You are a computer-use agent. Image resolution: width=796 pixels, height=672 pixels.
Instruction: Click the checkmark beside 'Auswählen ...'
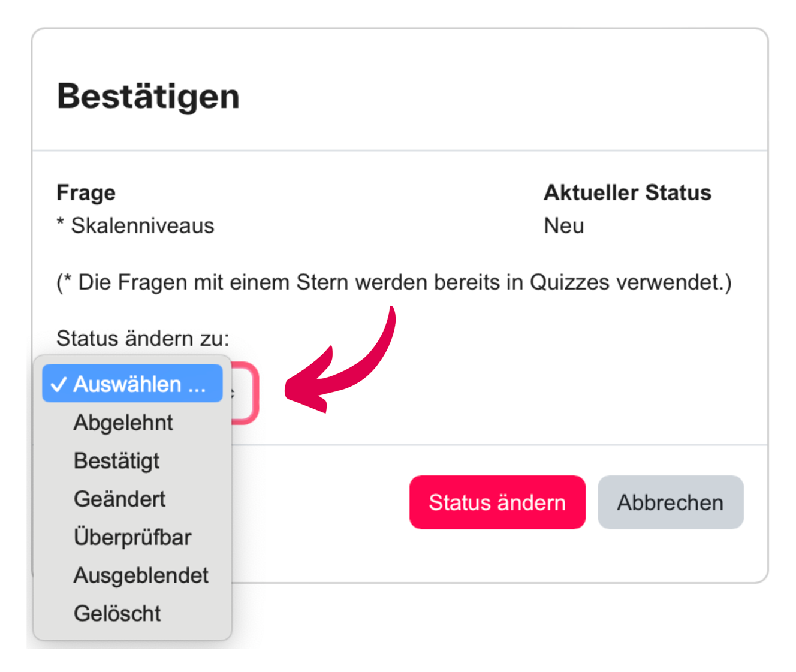coord(58,385)
